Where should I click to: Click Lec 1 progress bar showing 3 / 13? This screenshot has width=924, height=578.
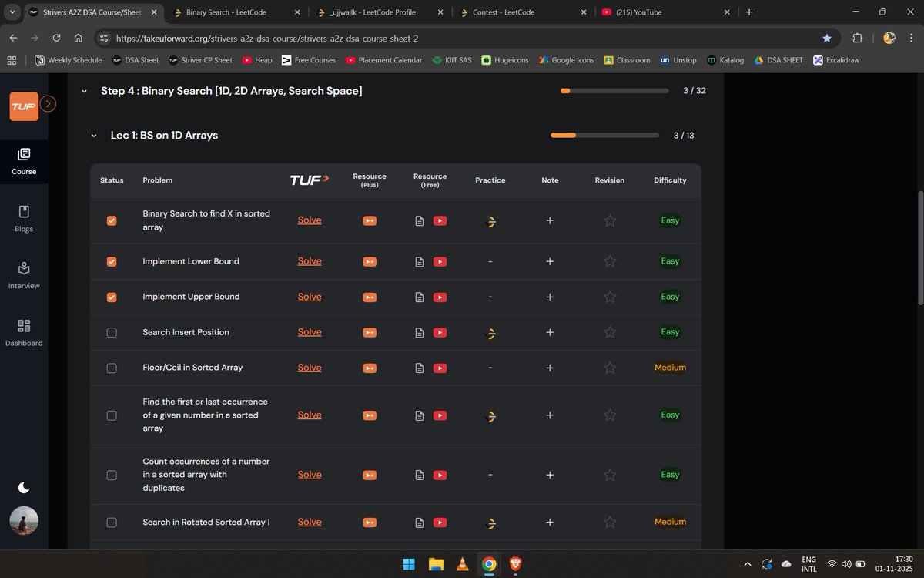click(x=604, y=136)
